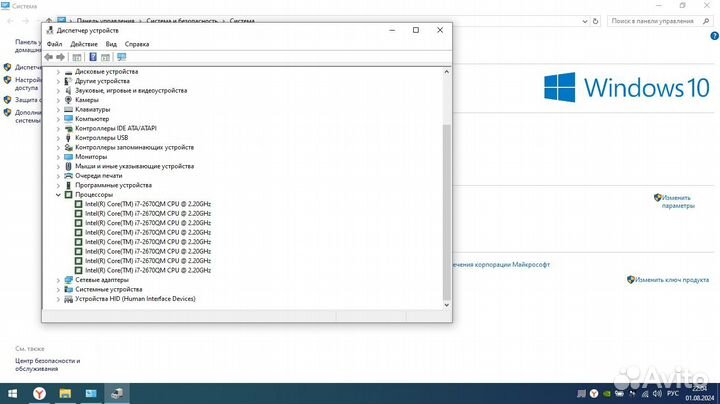The height and width of the screenshot is (404, 720).
Task: Open Help via the blue question-mark toolbar icon
Action: (x=93, y=57)
